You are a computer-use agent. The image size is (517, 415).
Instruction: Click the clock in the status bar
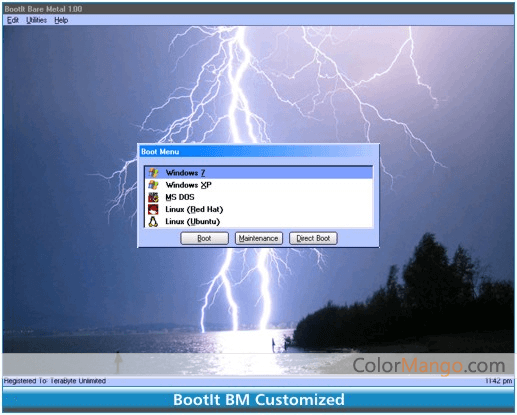499,381
